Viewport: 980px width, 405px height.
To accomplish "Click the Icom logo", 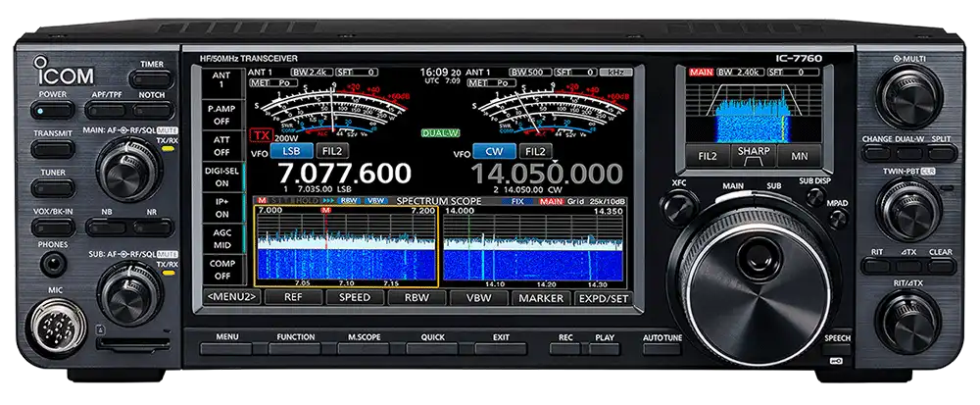I will coord(64,71).
